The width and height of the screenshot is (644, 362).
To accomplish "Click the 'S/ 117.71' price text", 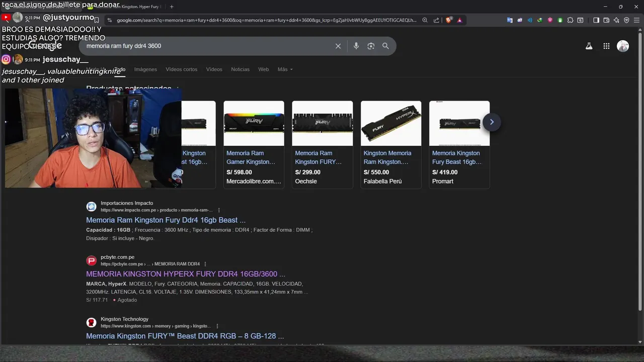I will pyautogui.click(x=97, y=300).
